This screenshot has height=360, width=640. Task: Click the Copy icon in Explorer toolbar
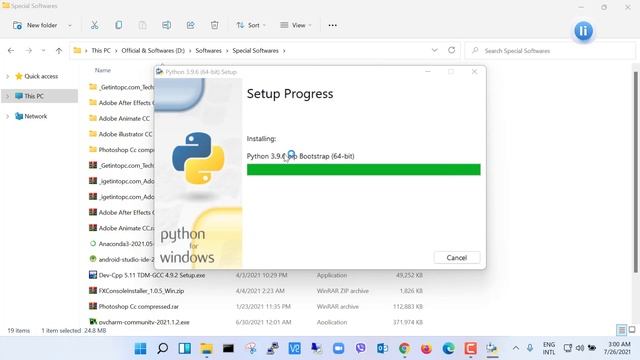click(x=118, y=25)
